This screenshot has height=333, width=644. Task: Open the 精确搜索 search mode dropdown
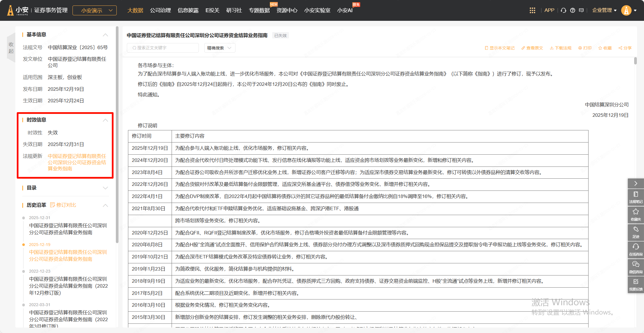(220, 48)
